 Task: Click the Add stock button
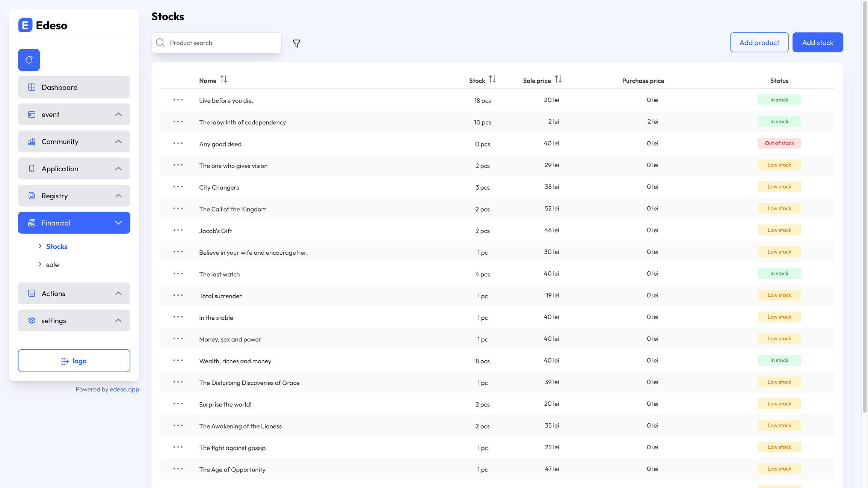(817, 42)
